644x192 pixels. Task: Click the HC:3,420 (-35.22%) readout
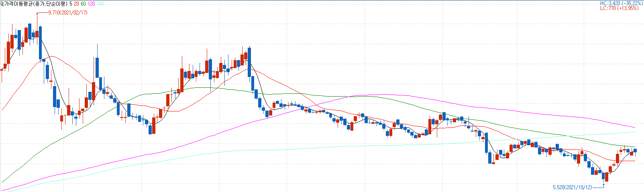[x=621, y=3]
